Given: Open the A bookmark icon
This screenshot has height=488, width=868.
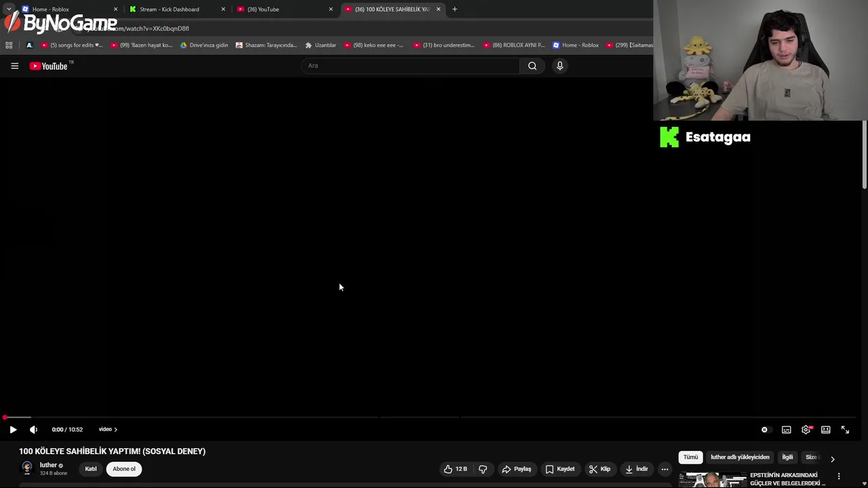Looking at the screenshot, I should (x=29, y=45).
